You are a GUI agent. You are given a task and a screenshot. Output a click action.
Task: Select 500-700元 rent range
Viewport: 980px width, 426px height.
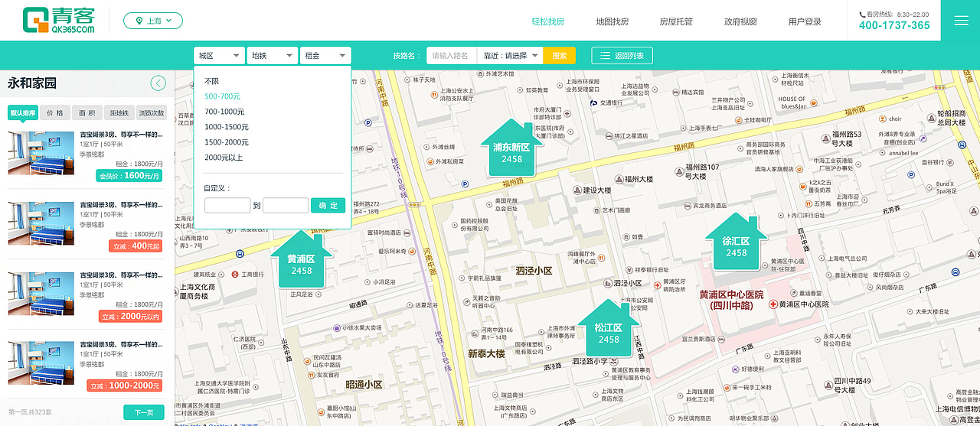[x=222, y=96]
